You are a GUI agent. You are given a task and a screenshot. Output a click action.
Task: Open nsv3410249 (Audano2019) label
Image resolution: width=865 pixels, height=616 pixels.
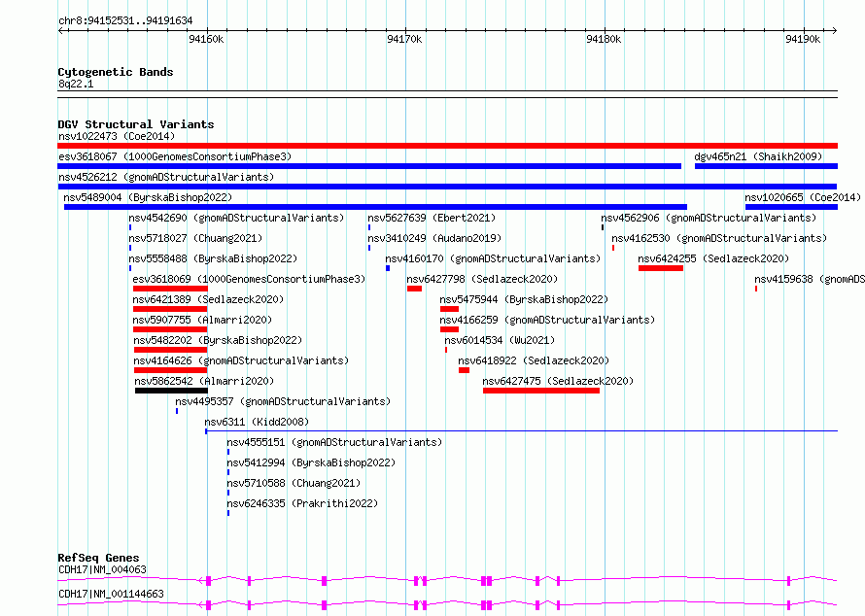pyautogui.click(x=434, y=238)
